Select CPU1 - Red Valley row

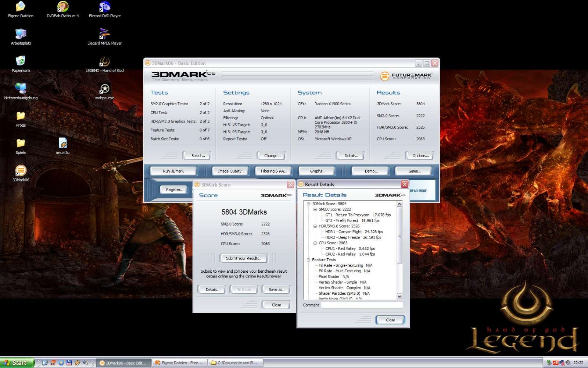[350, 249]
